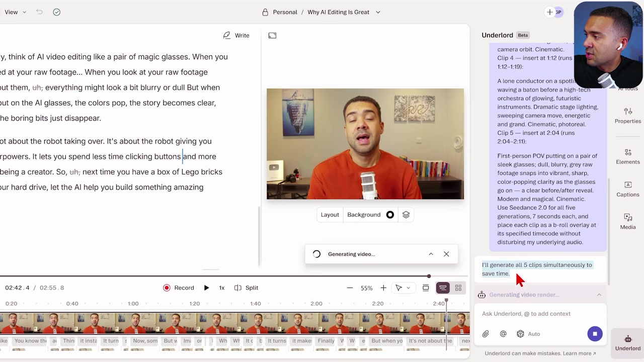
Task: Click the script panel vertical scrollbar
Action: [259, 236]
